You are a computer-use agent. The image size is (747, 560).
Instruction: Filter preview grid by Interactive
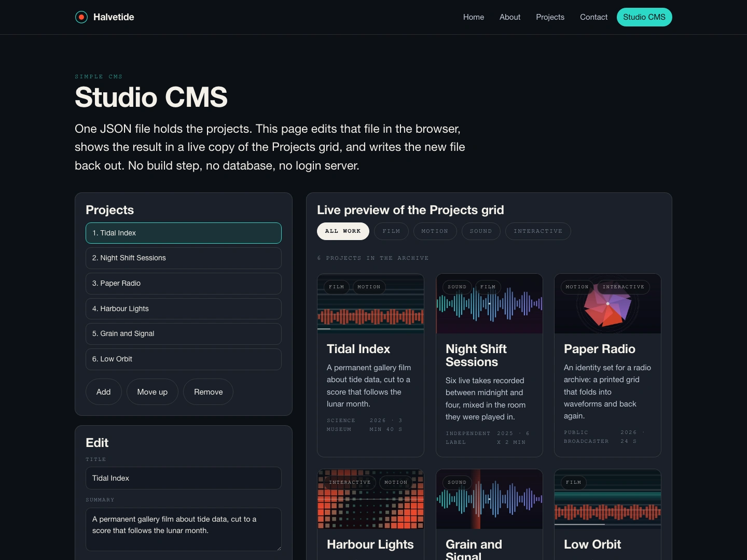(538, 231)
